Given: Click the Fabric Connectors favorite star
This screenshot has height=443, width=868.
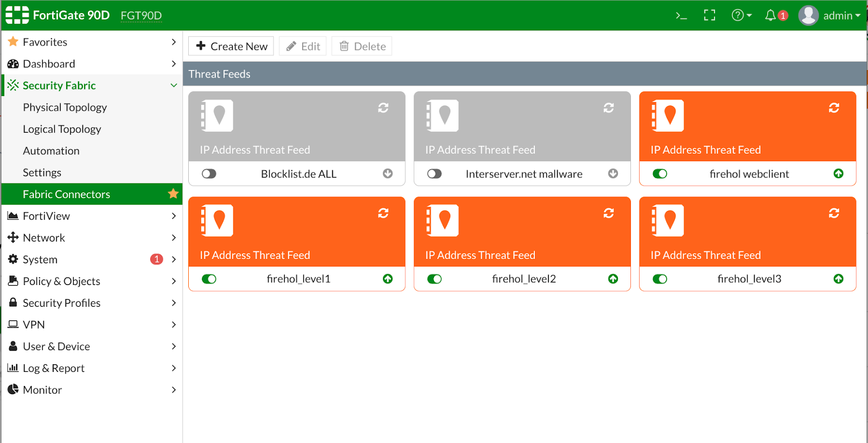Looking at the screenshot, I should point(173,194).
